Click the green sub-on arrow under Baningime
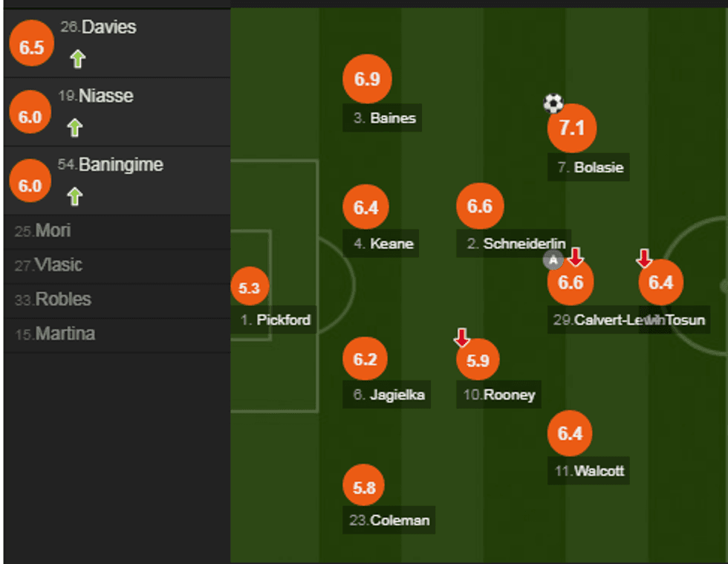728x564 pixels. (x=74, y=196)
